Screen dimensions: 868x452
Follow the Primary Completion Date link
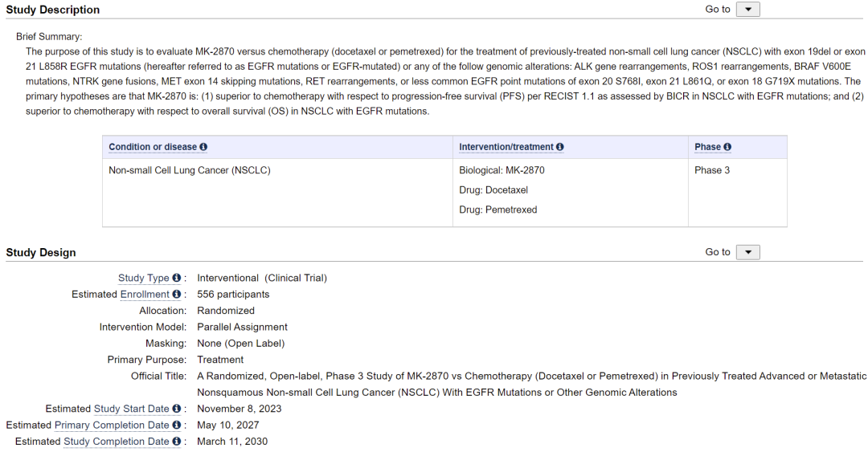pyautogui.click(x=112, y=426)
